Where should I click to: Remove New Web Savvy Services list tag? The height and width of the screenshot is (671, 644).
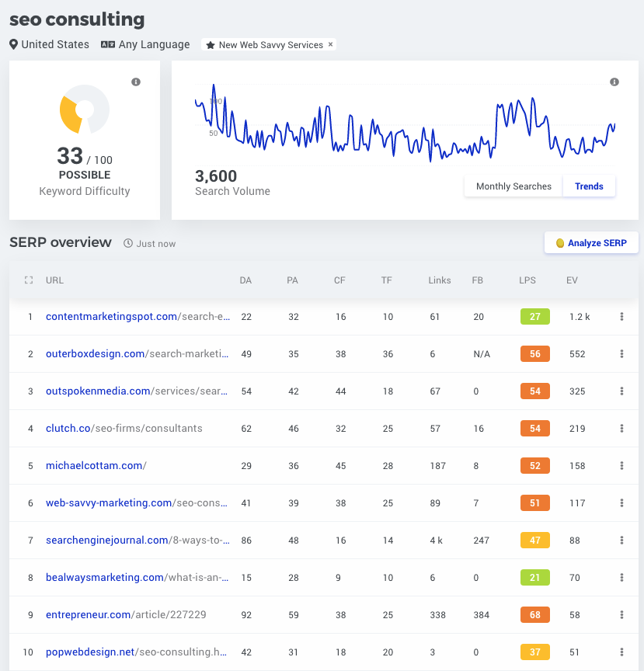click(331, 44)
